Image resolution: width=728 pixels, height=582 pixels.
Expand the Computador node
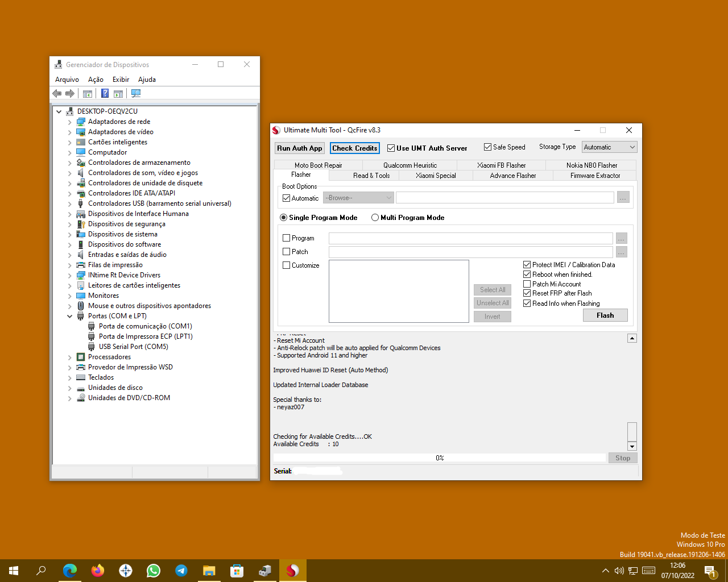(70, 152)
